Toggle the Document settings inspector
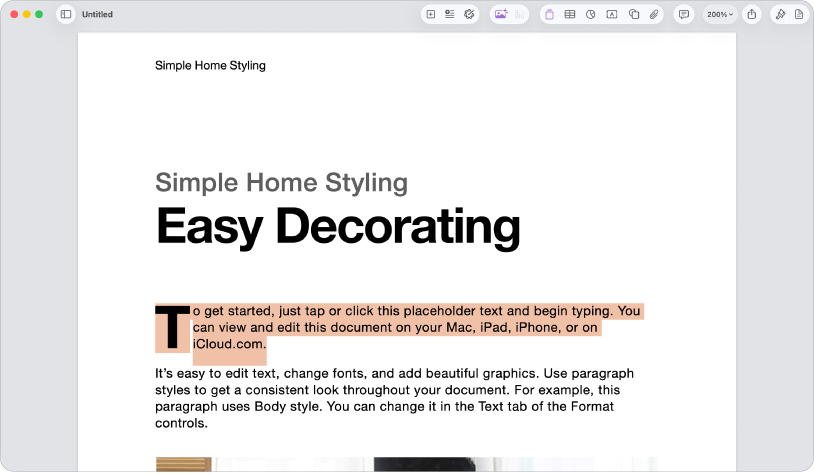This screenshot has width=814, height=474. (x=799, y=15)
